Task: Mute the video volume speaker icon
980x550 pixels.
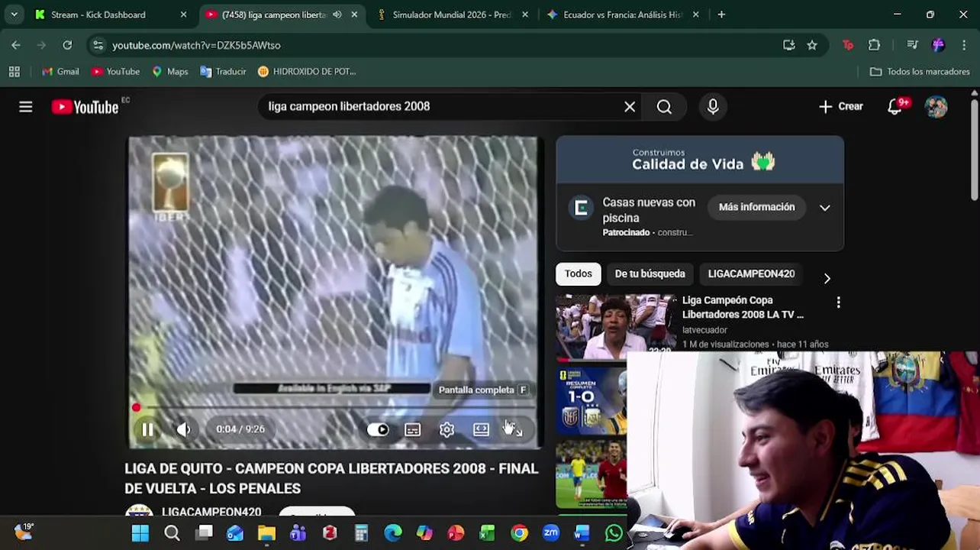Action: 183,429
